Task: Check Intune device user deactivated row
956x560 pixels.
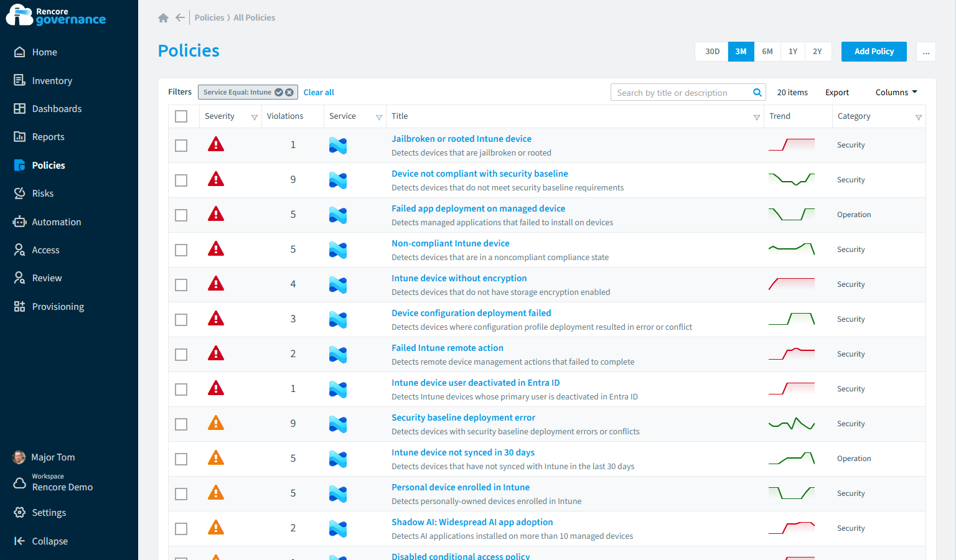Action: click(181, 390)
